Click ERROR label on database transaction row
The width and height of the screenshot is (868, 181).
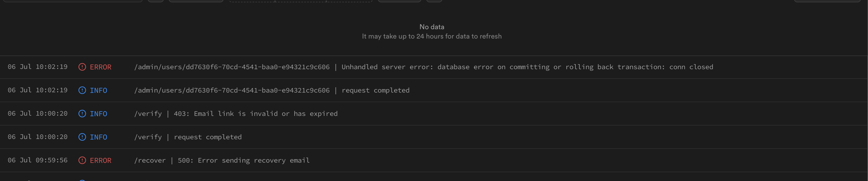(x=100, y=67)
